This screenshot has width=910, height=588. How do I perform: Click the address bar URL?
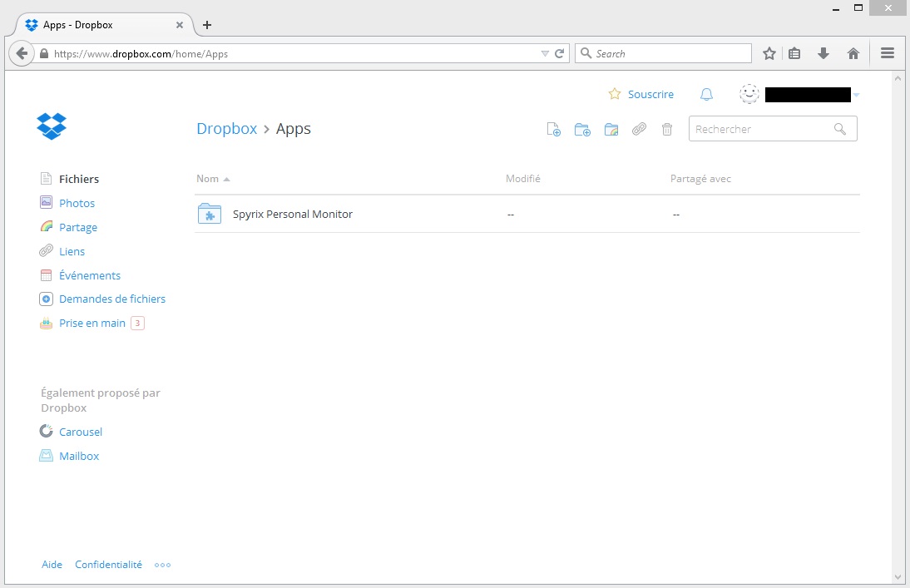coord(141,54)
